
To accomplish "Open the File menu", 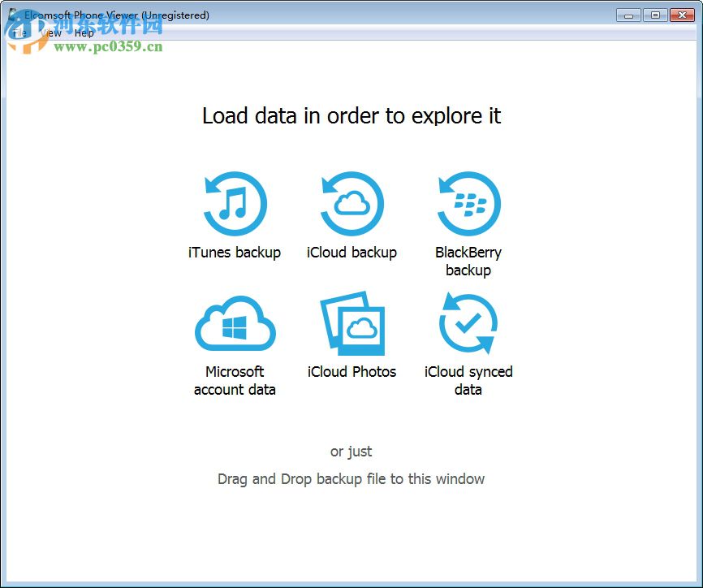I will click(x=18, y=33).
